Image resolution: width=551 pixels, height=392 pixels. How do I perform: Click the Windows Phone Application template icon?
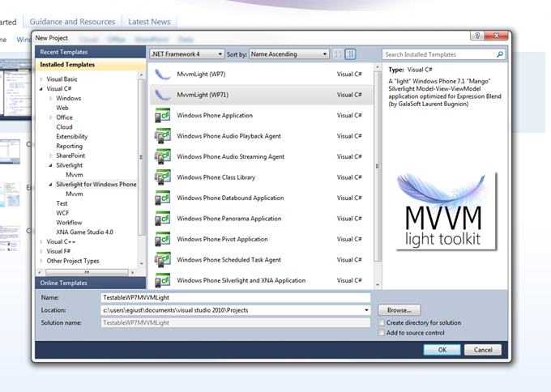[x=162, y=116]
